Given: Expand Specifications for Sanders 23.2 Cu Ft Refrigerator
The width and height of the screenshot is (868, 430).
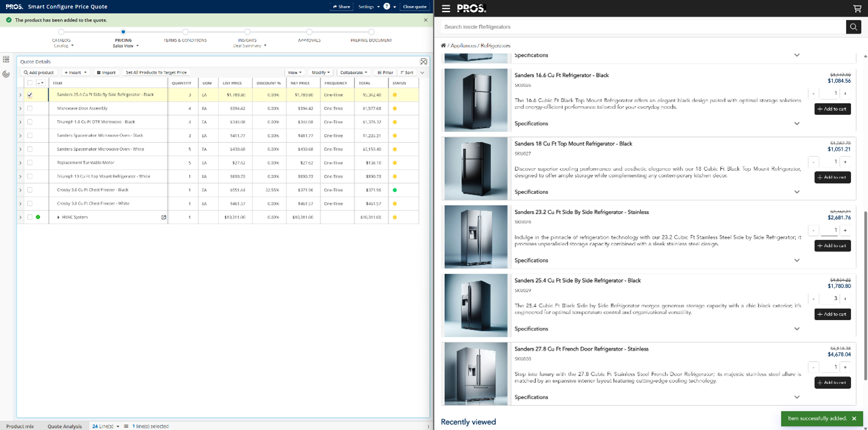Looking at the screenshot, I should pyautogui.click(x=796, y=261).
